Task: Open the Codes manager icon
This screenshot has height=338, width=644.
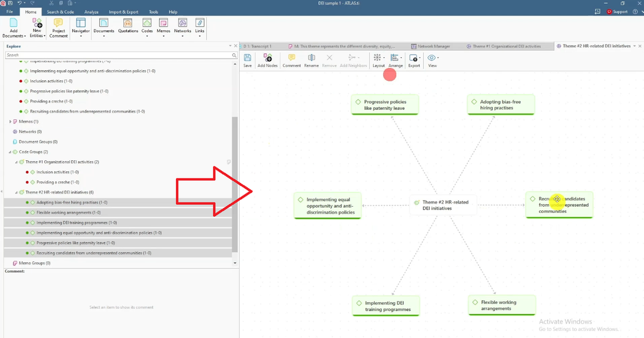Action: (x=147, y=24)
